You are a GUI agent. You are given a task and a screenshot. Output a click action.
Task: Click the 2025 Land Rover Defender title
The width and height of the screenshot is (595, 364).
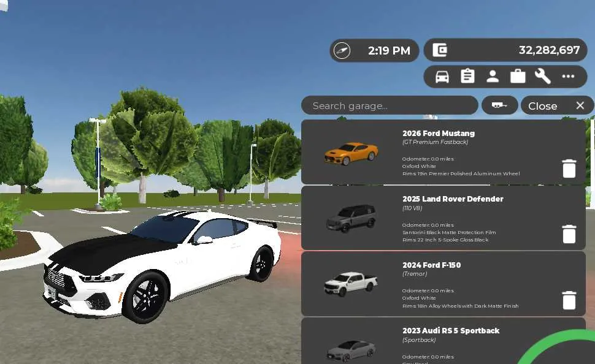pyautogui.click(x=453, y=199)
